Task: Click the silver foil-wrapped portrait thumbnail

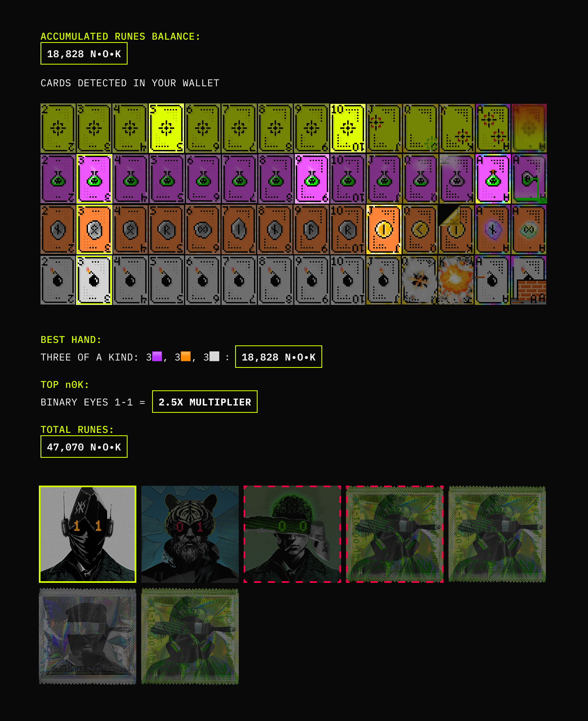Action: [x=88, y=636]
